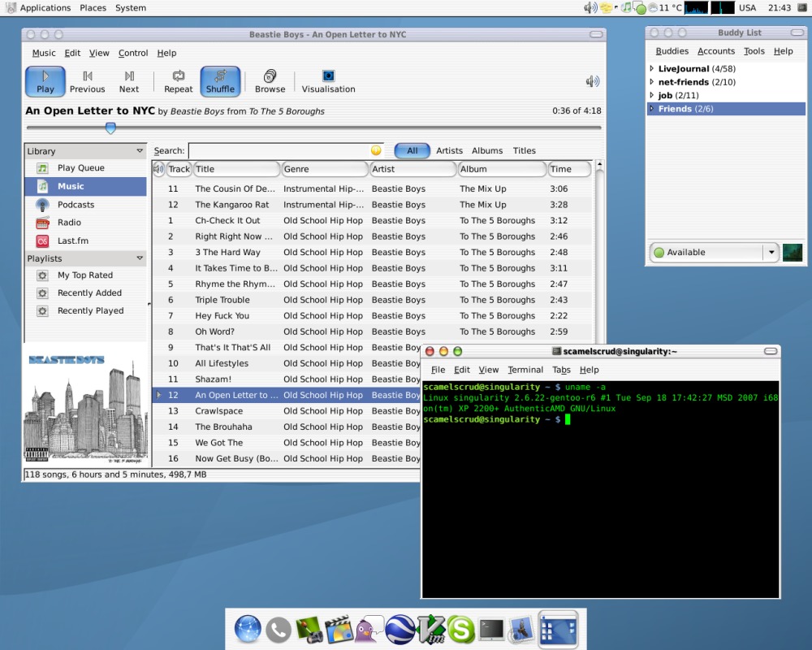Select the Music source in the sidebar
Image resolution: width=812 pixels, height=650 pixels.
tap(86, 186)
